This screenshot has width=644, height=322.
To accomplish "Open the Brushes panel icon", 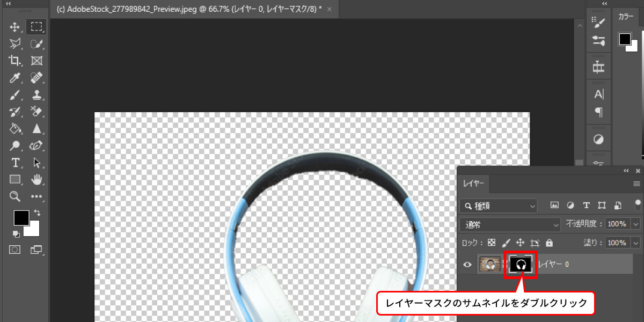I will click(598, 40).
